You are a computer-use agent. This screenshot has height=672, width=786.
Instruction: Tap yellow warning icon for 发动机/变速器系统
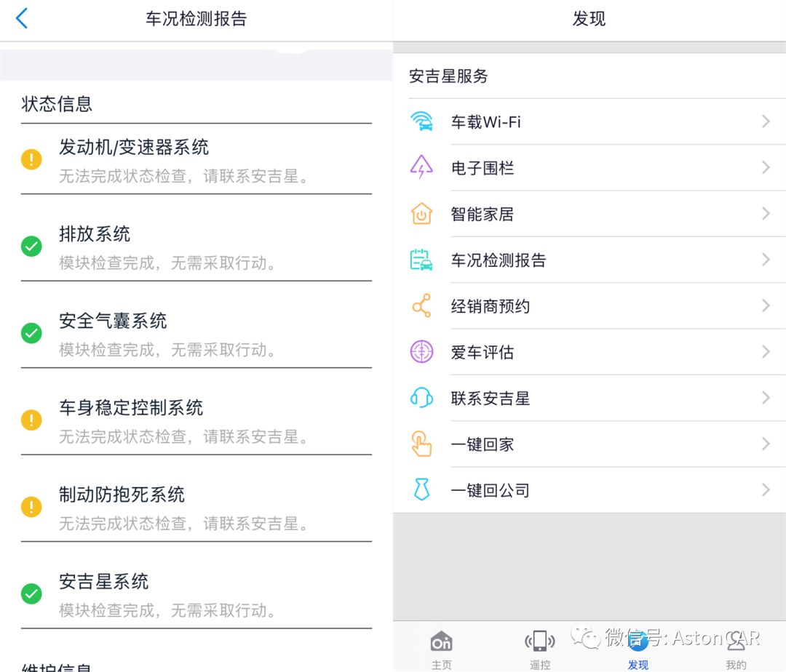[31, 159]
